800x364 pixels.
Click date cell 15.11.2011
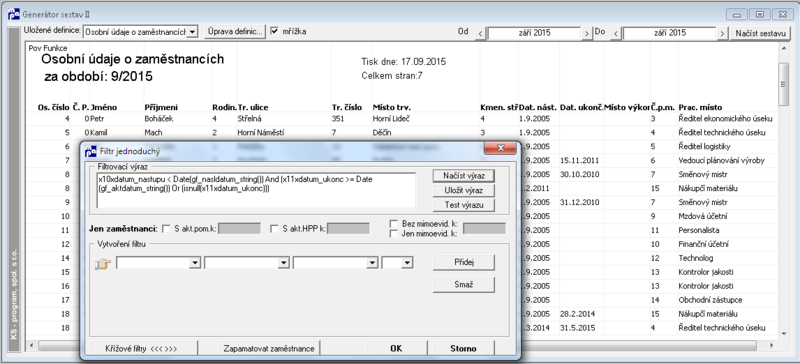coord(579,161)
